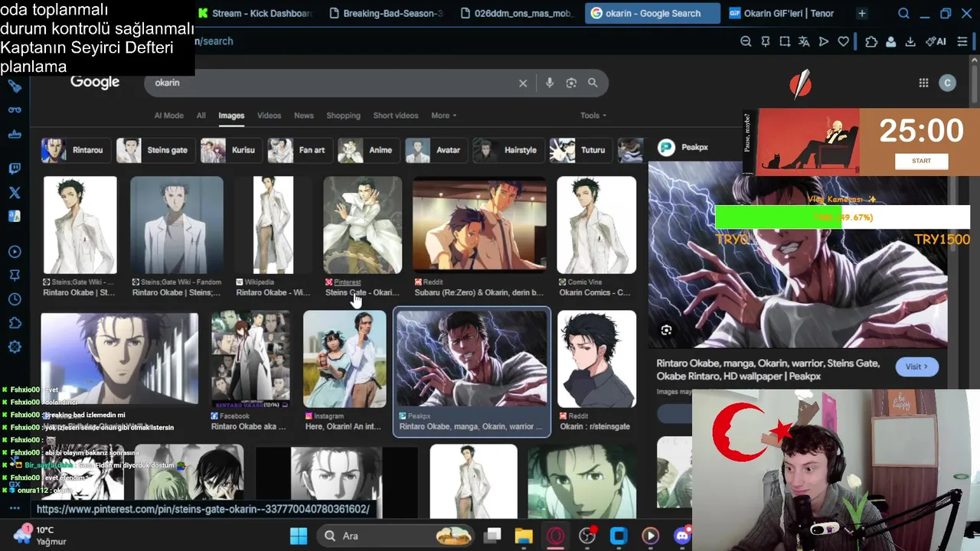The image size is (980, 551).
Task: Select the Short videos tab
Action: [x=396, y=116]
